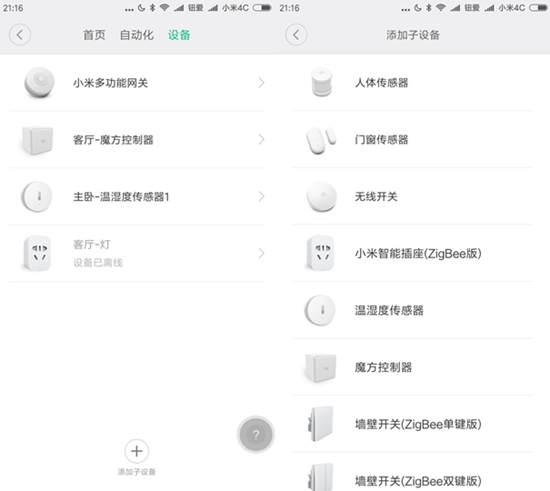Tap 添加子设备 label under plus
The height and width of the screenshot is (491, 550).
point(137,472)
